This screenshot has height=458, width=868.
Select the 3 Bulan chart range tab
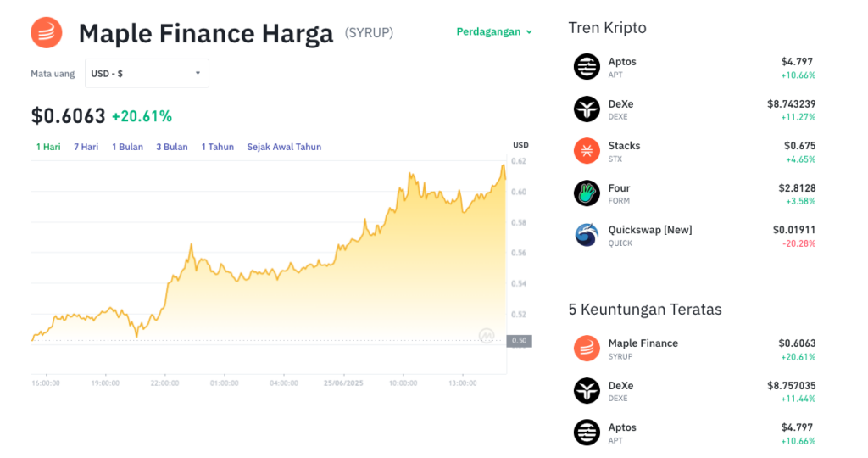[171, 147]
